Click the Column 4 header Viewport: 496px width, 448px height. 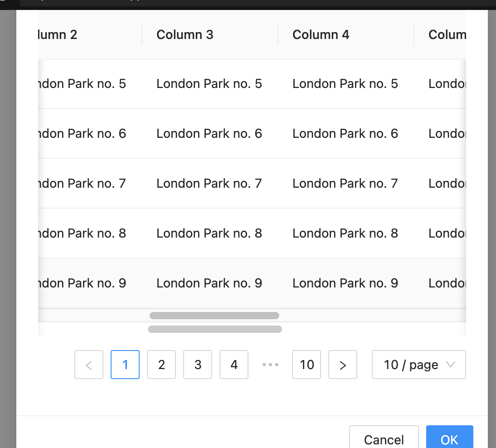(x=321, y=34)
